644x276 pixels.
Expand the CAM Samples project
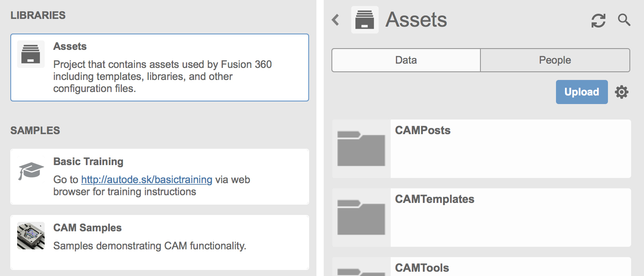point(159,242)
